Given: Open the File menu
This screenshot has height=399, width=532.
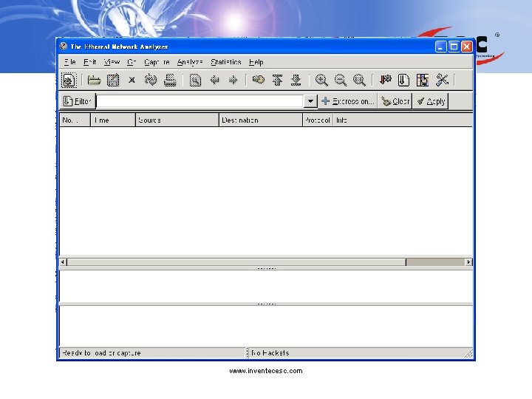Looking at the screenshot, I should (x=70, y=62).
